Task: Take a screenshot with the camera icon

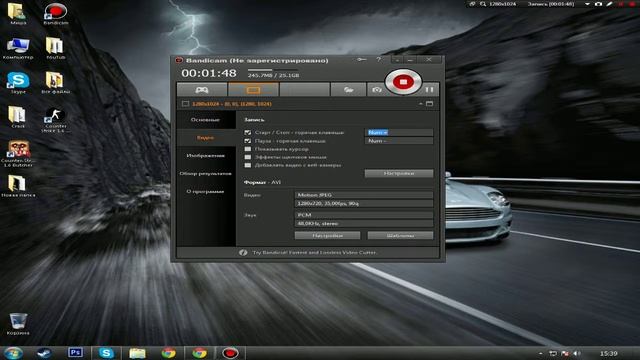Action: 377,89
